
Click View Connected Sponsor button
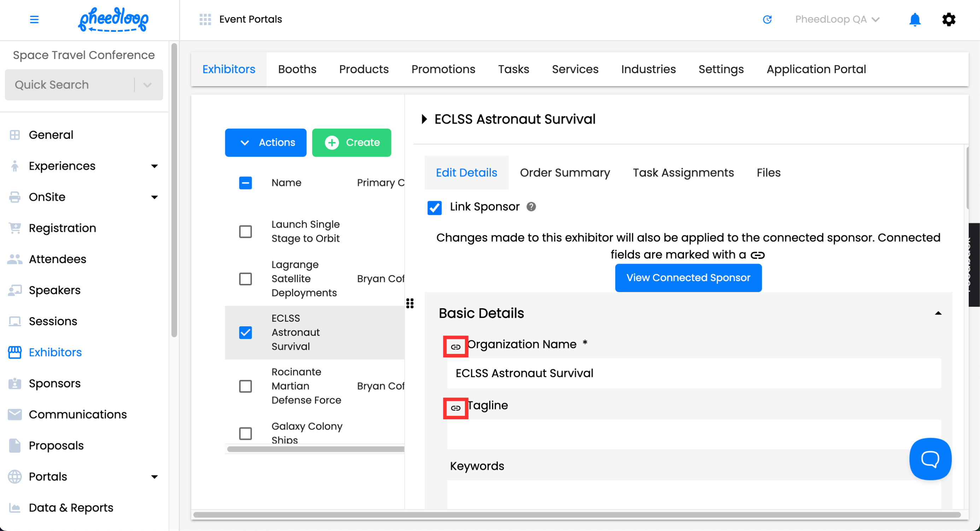pyautogui.click(x=688, y=278)
